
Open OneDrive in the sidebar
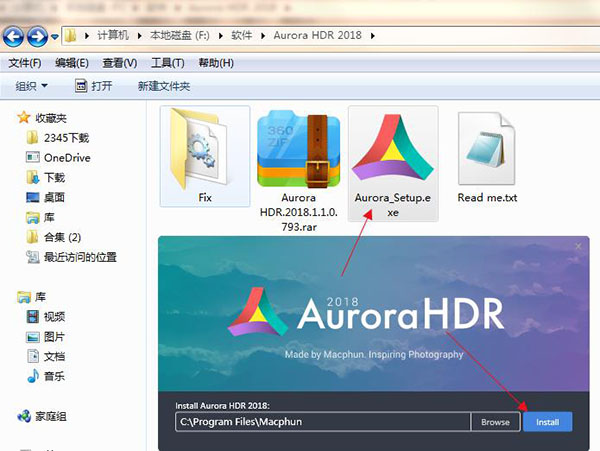pos(58,158)
